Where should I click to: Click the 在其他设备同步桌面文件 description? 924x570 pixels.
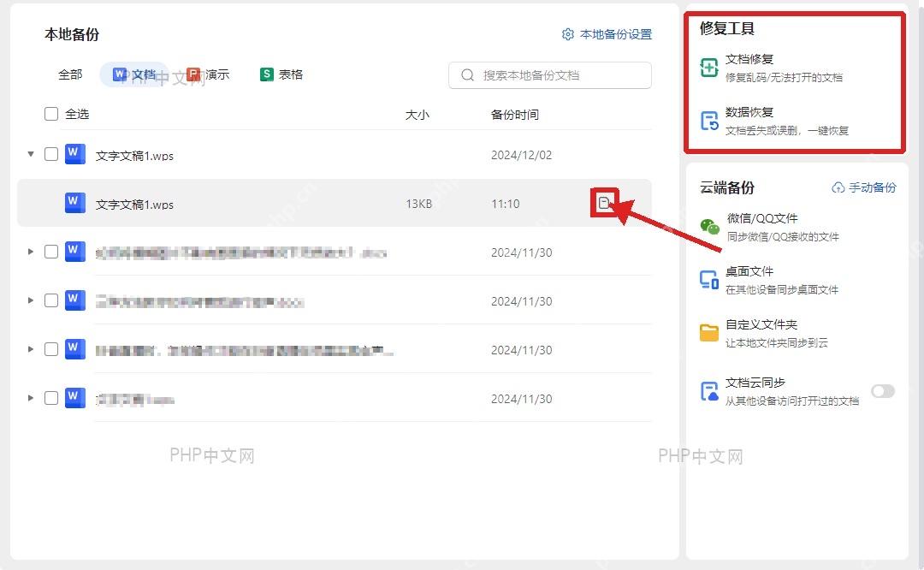782,289
